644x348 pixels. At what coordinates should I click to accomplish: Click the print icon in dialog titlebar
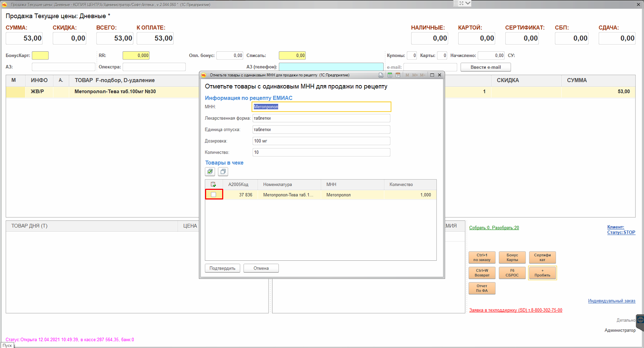(x=381, y=75)
